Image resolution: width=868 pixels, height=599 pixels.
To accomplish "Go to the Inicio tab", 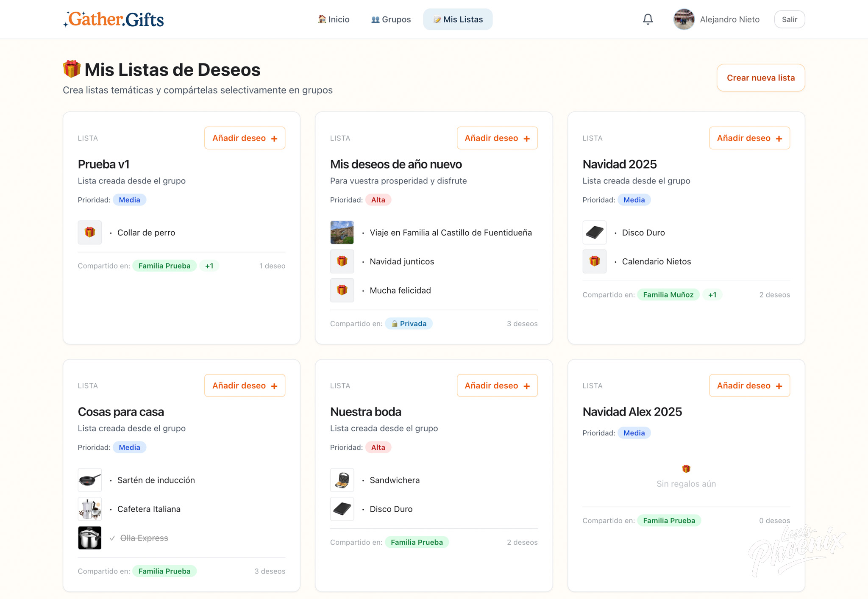I will (x=334, y=19).
